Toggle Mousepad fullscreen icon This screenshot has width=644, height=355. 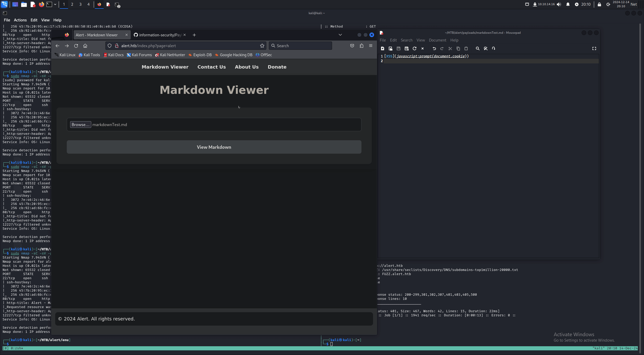(594, 48)
